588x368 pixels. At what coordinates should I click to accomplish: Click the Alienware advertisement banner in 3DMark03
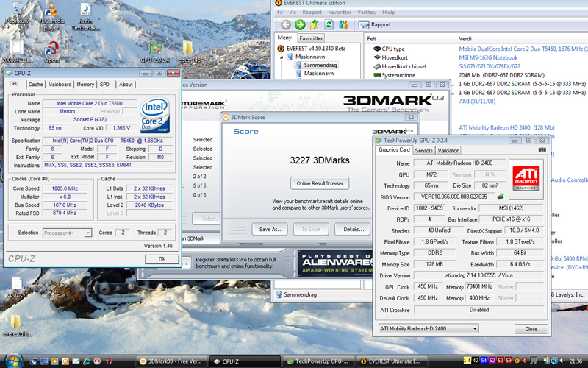335,263
